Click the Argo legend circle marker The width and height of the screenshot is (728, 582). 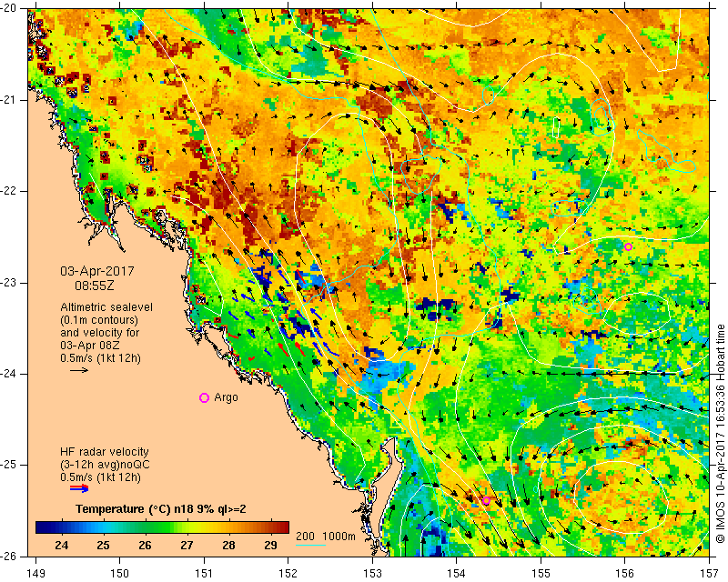[204, 397]
